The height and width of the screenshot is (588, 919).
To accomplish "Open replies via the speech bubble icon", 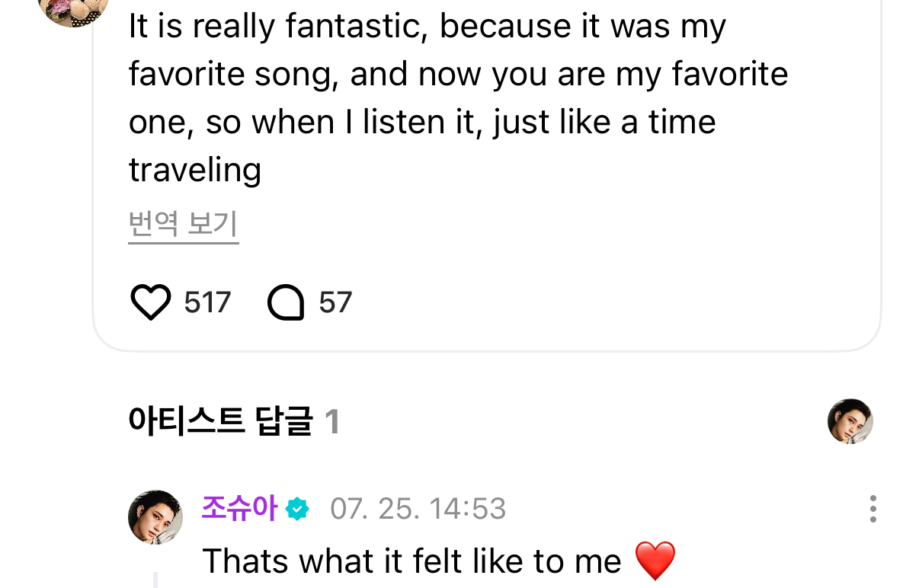I will 286,303.
